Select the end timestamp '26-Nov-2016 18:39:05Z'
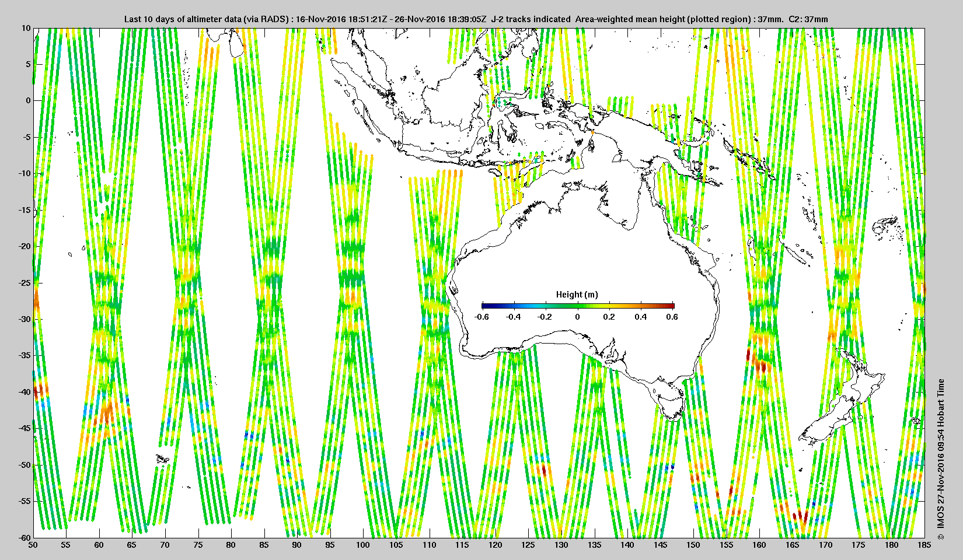Viewport: 963px width, 560px height. point(440,19)
